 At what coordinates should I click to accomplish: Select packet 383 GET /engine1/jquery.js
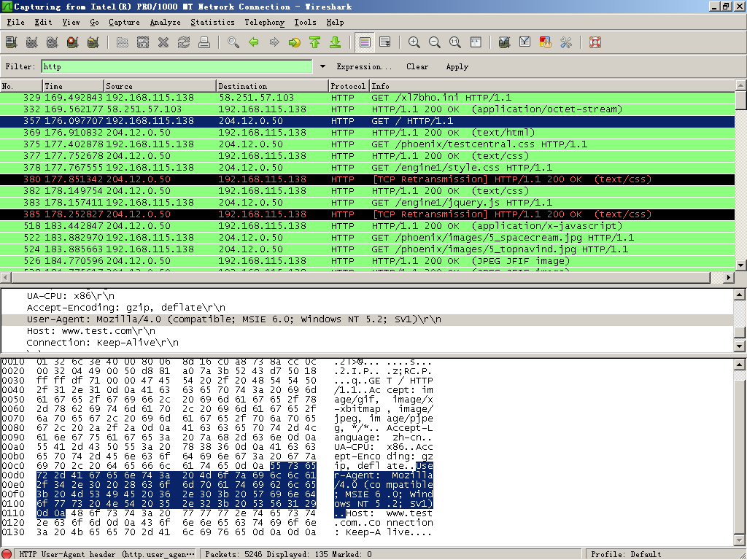coord(368,203)
